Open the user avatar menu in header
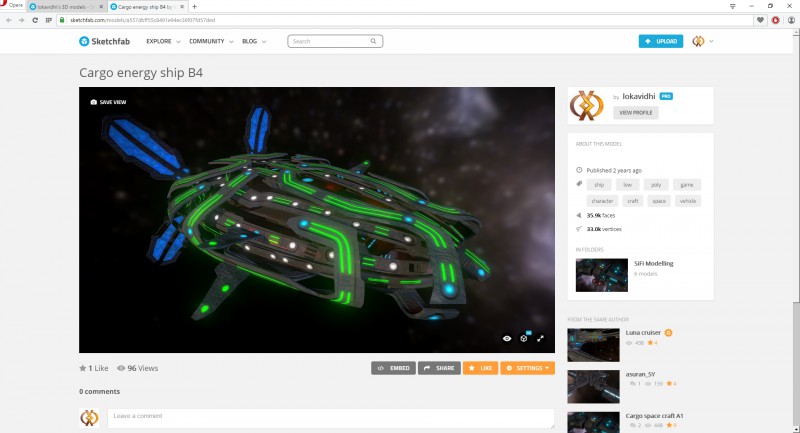Image resolution: width=800 pixels, height=433 pixels. pos(703,41)
